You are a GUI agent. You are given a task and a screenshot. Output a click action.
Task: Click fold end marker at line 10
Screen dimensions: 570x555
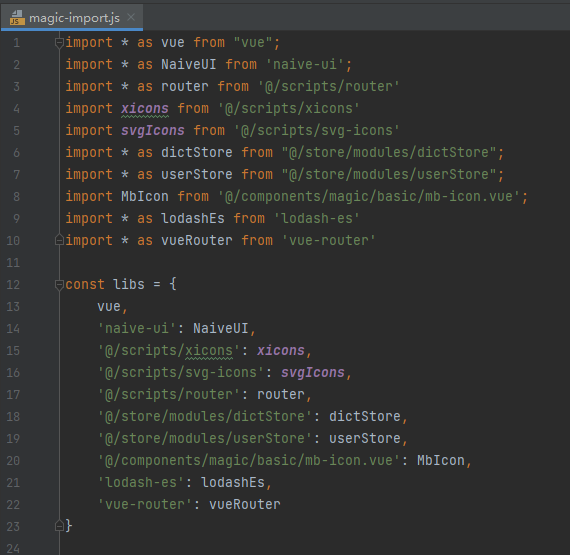59,240
